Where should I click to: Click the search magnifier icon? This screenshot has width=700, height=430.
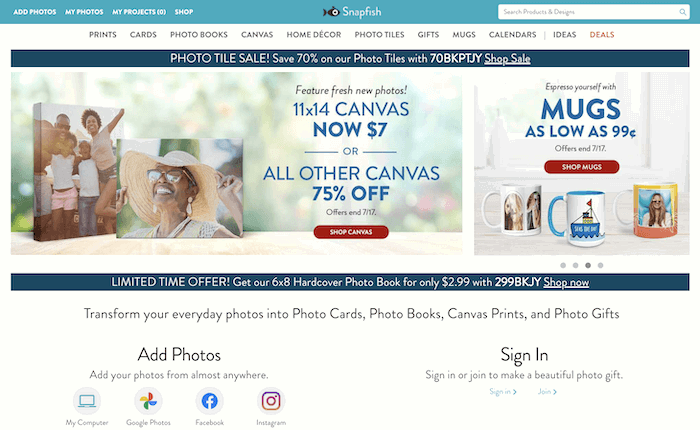tap(683, 12)
